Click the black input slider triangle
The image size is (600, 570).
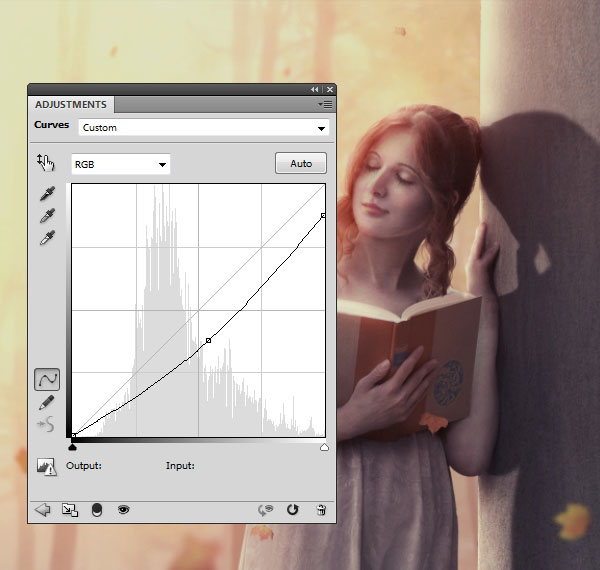point(72,447)
